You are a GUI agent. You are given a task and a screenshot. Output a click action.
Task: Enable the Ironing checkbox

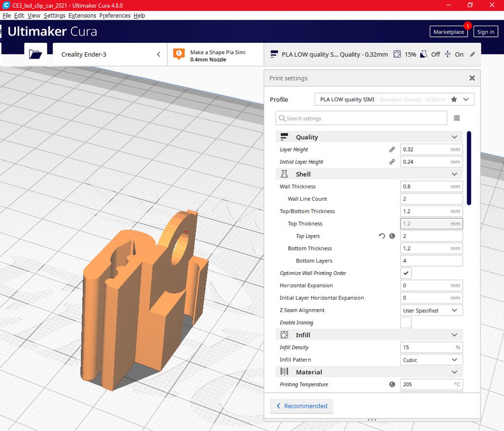tap(406, 322)
